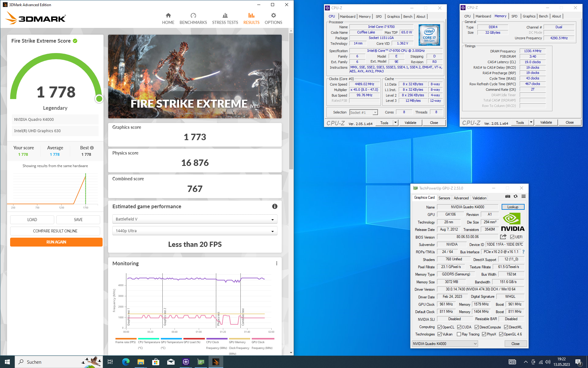Click COMPARE RESULT ONLINE
Screen dimensions: 588x368
coord(55,231)
